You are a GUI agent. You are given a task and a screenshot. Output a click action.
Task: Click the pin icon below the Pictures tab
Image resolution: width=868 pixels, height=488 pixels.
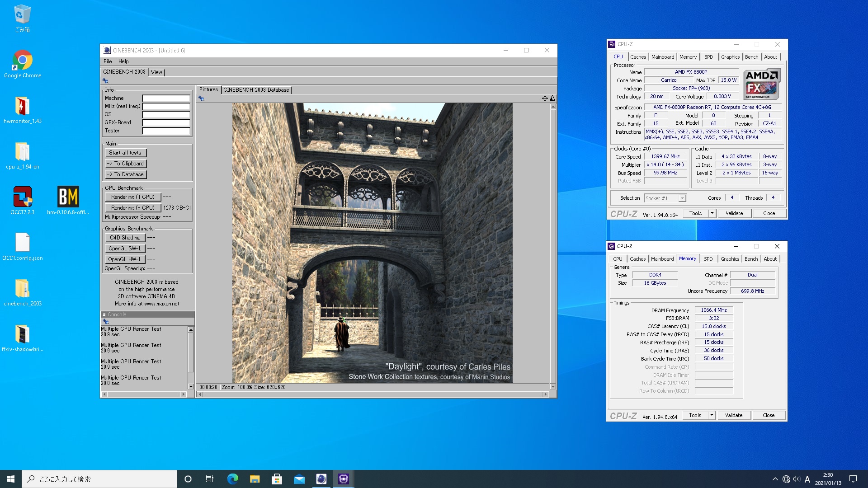pos(201,98)
